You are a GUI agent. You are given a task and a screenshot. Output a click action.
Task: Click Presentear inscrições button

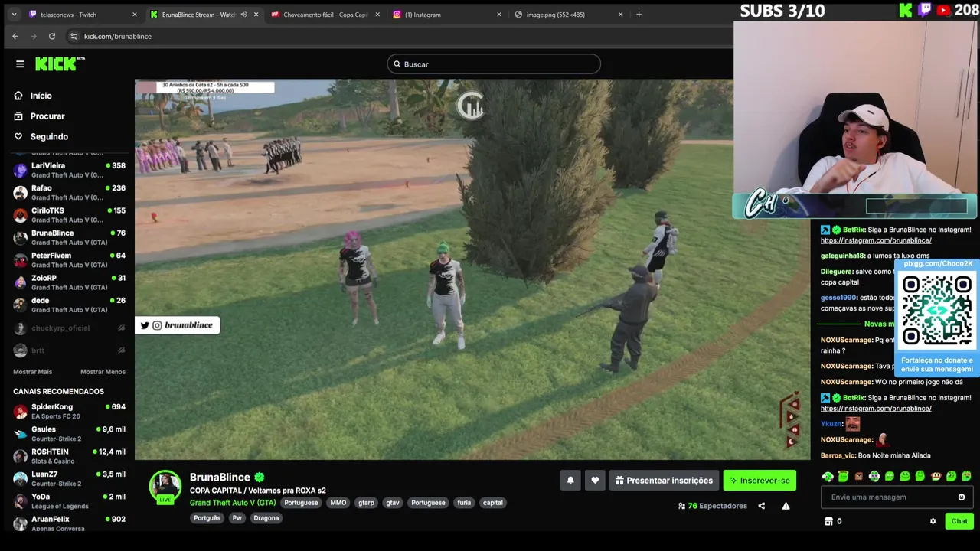[664, 481]
